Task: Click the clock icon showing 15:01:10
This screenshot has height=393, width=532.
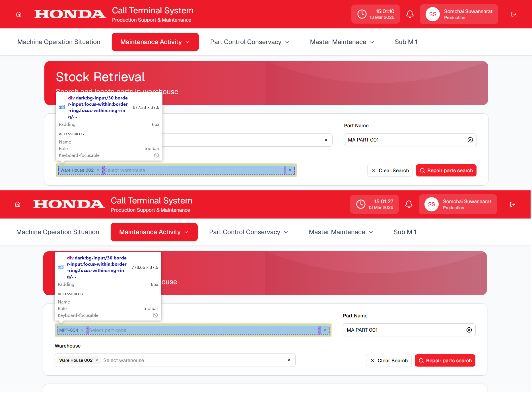Action: point(362,14)
